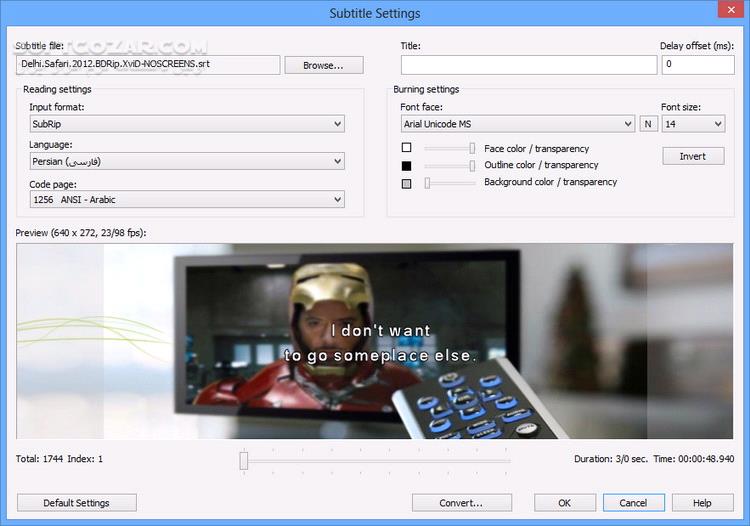Open Help for subtitle settings
This screenshot has width=750, height=526.
703,503
